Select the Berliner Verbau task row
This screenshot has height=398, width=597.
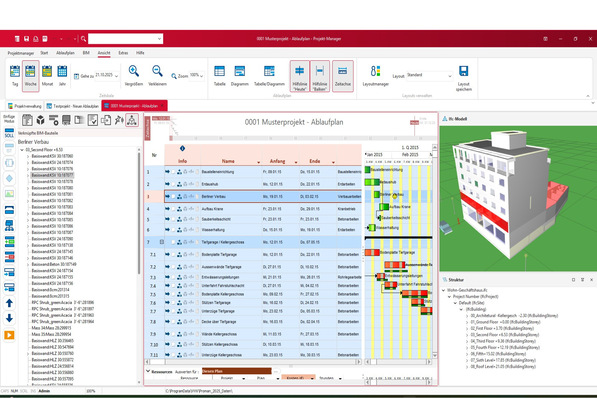click(x=263, y=197)
